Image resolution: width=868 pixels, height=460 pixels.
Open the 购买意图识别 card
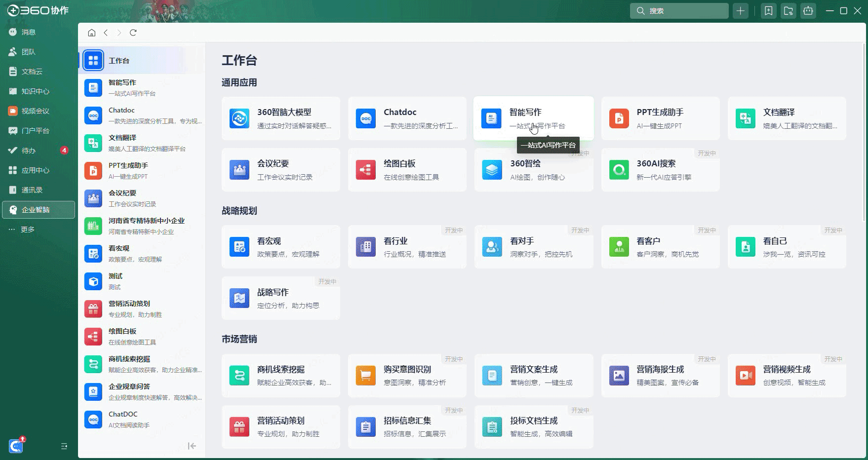(407, 376)
